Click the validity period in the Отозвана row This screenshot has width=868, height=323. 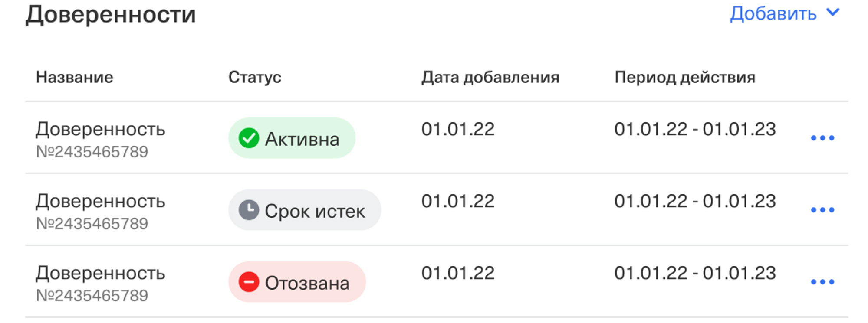[x=695, y=273]
